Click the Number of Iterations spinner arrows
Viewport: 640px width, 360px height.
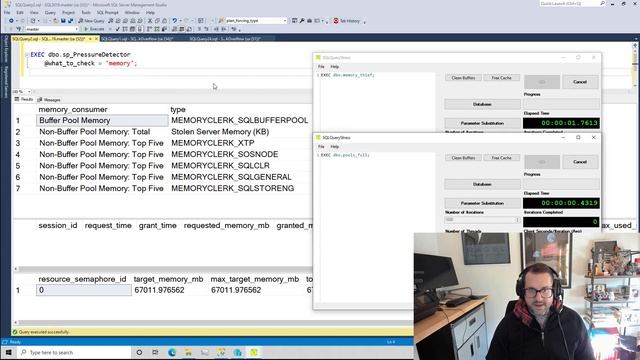click(517, 220)
